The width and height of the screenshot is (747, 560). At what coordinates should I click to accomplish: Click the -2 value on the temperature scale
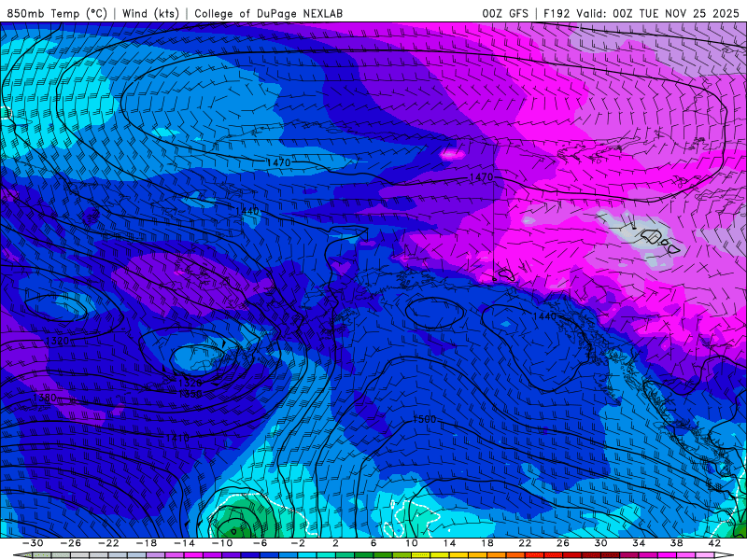tap(298, 543)
